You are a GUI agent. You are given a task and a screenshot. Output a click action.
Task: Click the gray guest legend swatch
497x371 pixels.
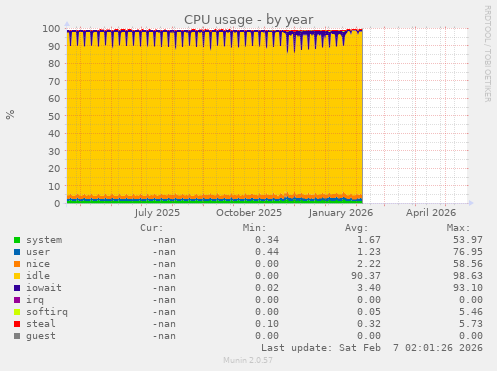pyautogui.click(x=17, y=336)
